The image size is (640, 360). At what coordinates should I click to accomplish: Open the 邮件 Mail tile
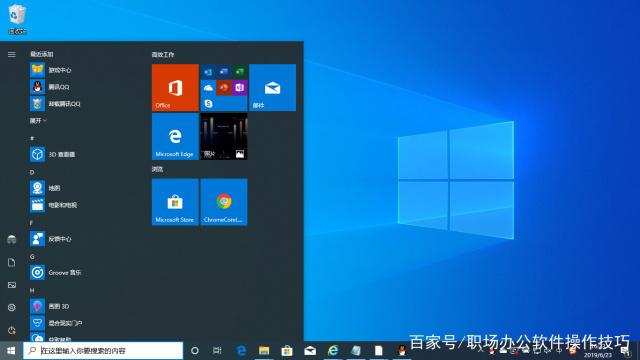[x=272, y=87]
